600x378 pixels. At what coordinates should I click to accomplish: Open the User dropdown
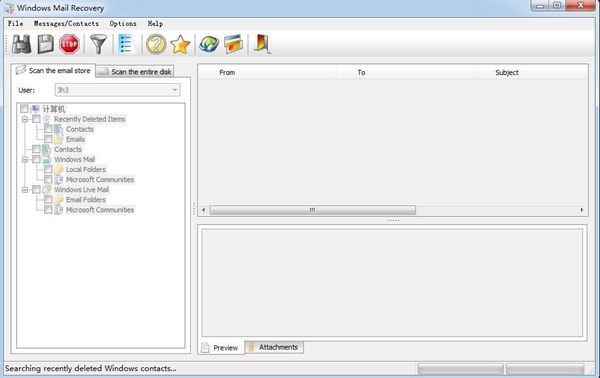click(117, 90)
